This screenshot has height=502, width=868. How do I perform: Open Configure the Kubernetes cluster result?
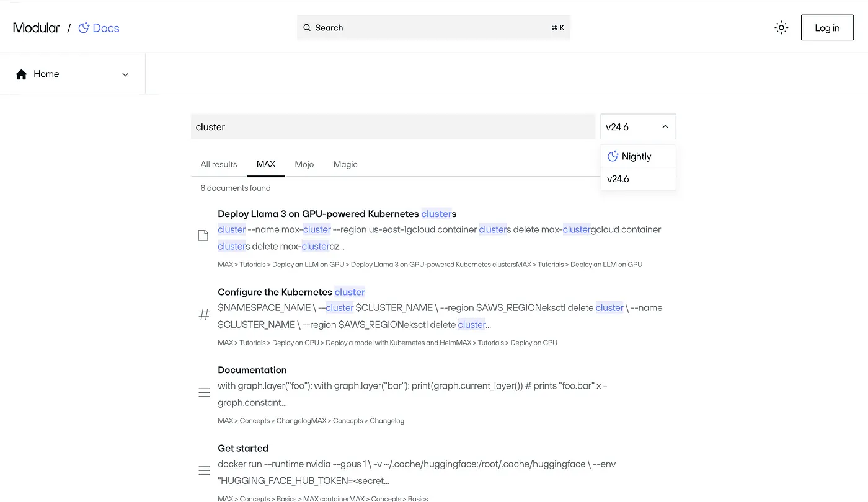pos(291,292)
